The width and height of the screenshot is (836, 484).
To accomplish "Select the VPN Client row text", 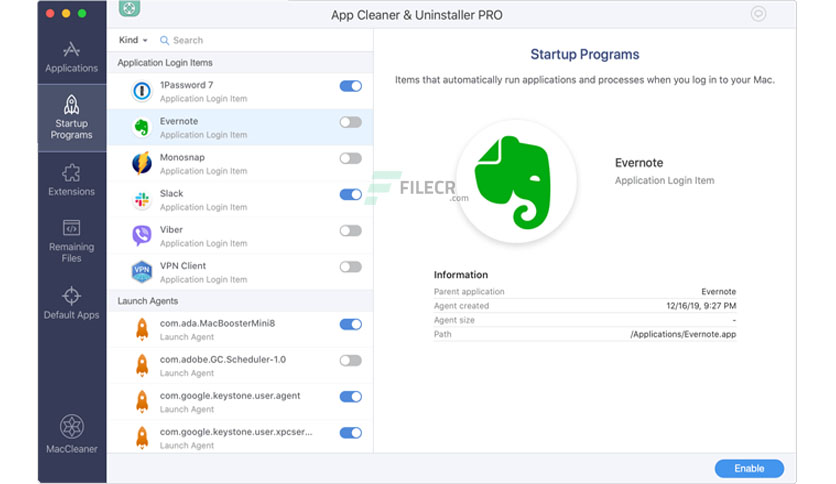I will pos(183,266).
